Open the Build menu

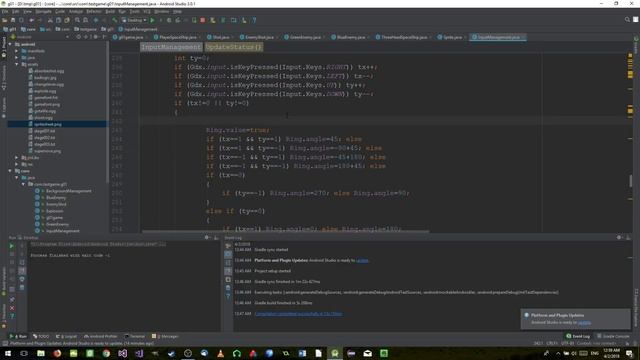tap(110, 11)
